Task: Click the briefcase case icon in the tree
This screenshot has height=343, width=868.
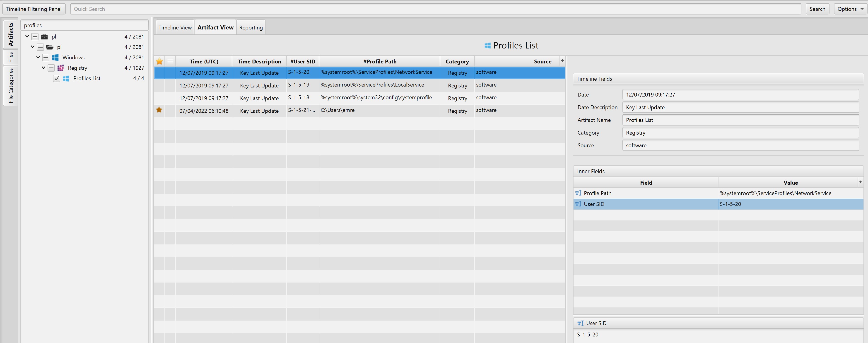Action: pyautogui.click(x=44, y=36)
